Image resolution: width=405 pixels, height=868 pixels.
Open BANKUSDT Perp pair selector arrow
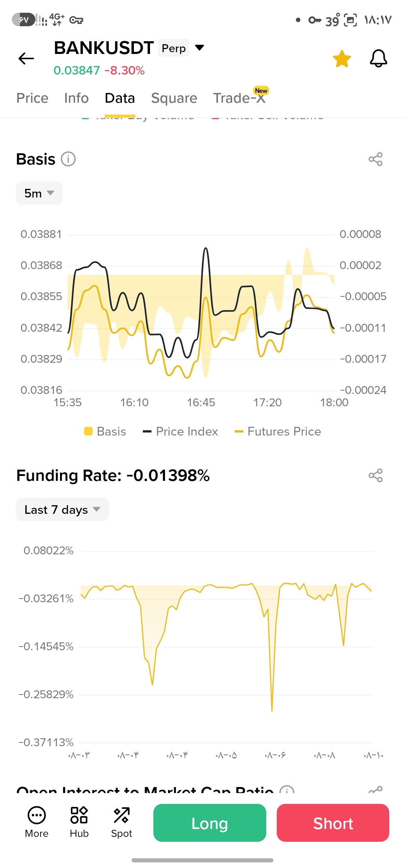coord(199,48)
